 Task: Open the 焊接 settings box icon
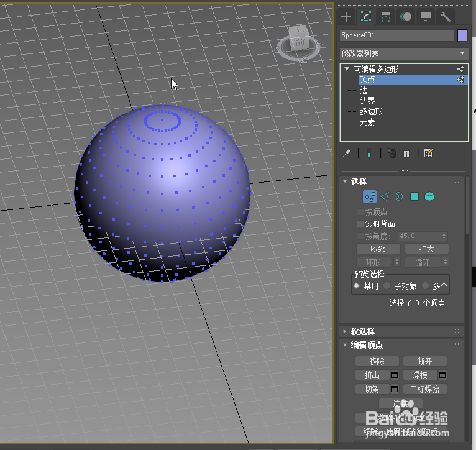pos(442,375)
